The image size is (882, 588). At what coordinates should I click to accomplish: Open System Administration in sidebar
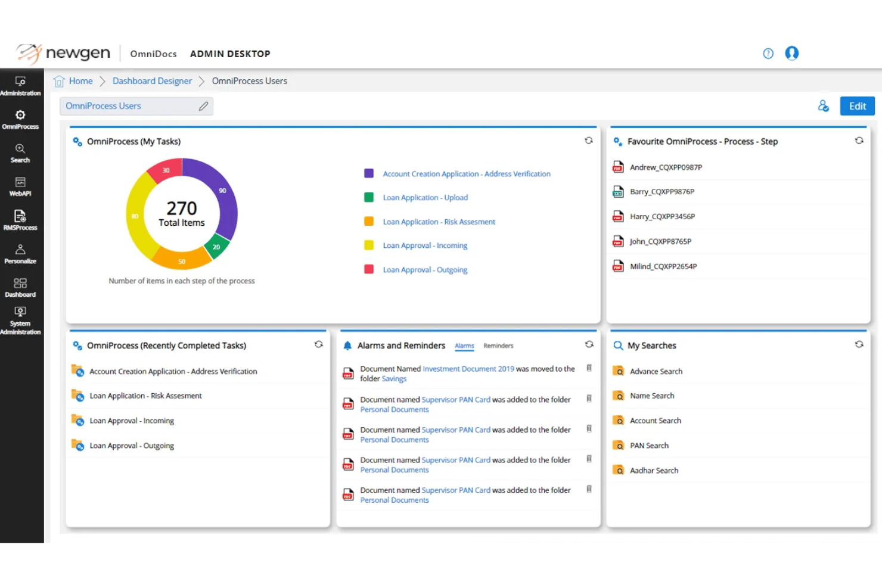[x=20, y=321]
